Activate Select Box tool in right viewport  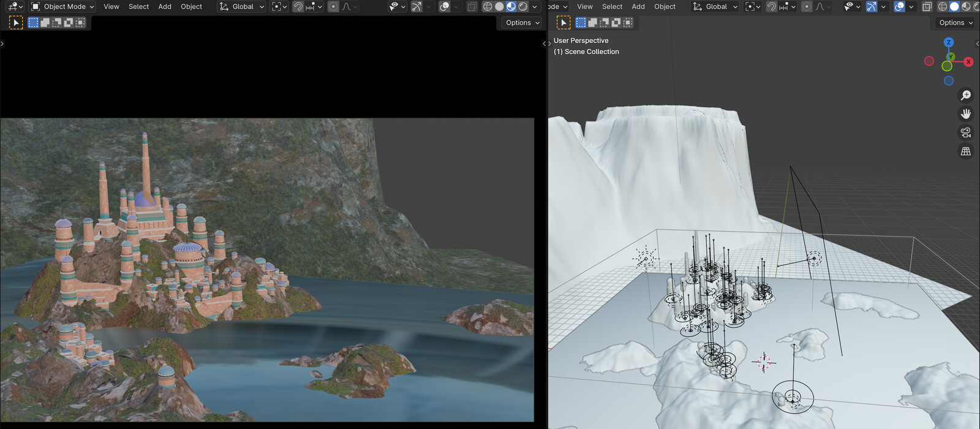563,23
